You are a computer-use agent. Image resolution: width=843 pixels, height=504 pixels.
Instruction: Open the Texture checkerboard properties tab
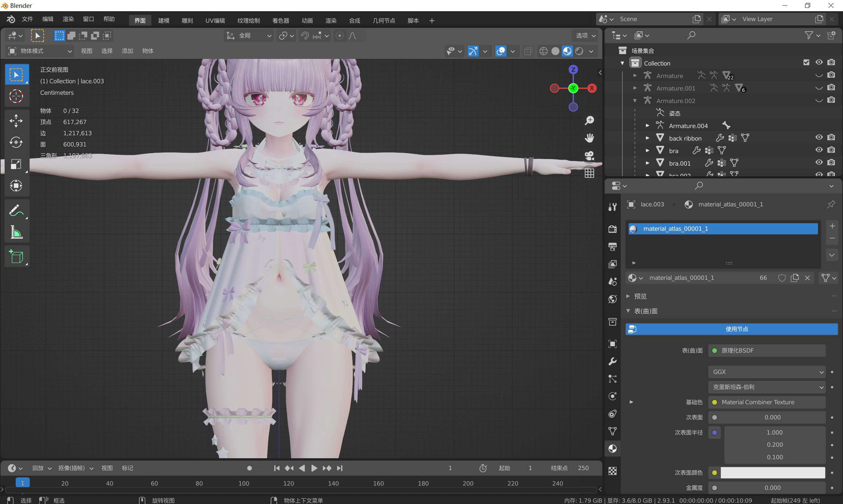(612, 471)
